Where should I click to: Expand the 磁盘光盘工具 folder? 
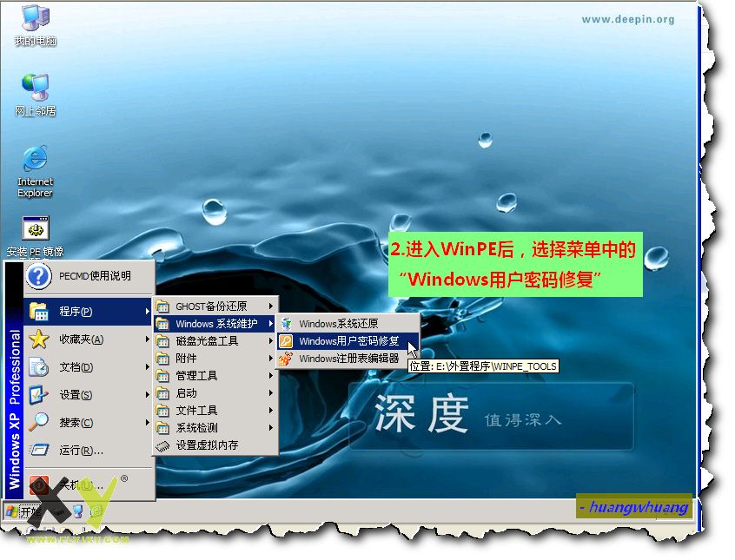(x=215, y=341)
